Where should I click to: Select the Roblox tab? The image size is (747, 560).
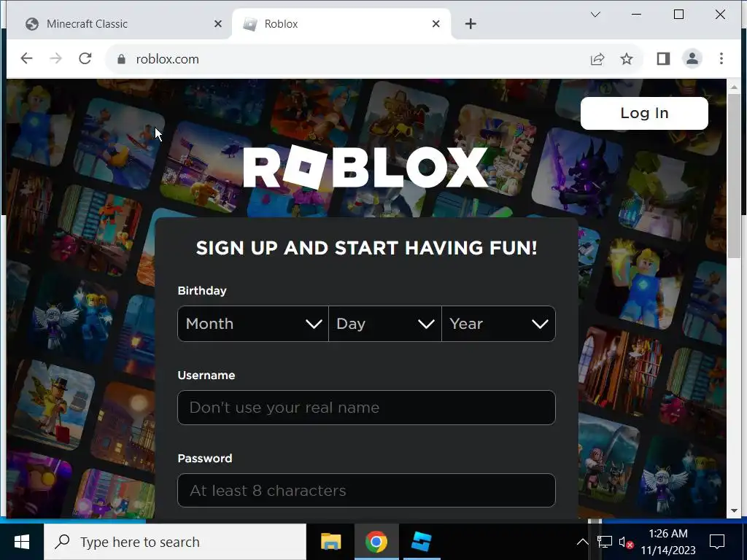[x=341, y=24]
